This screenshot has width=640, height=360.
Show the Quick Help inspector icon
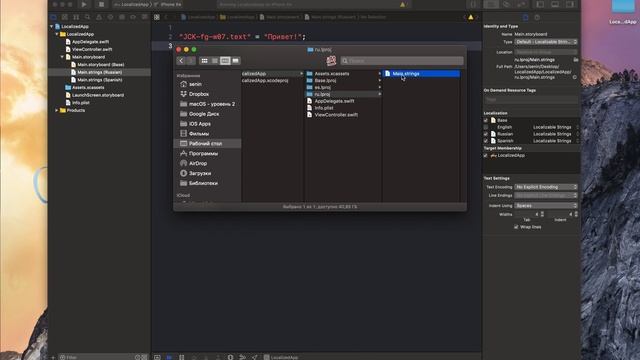tap(537, 17)
